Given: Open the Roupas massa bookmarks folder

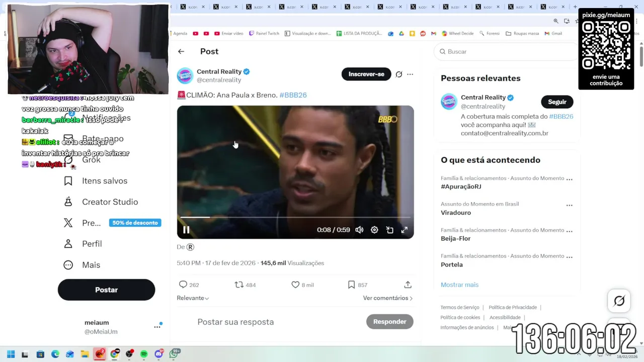Looking at the screenshot, I should point(522,34).
